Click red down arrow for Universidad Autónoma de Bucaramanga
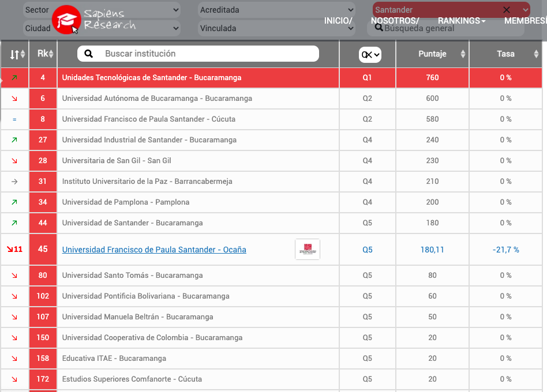This screenshot has height=392, width=547. coord(14,99)
